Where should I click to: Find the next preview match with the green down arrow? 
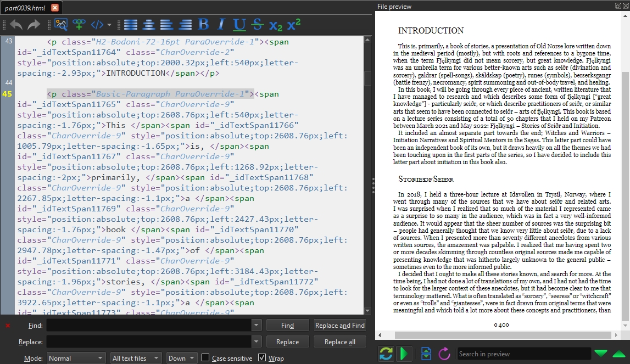(601, 353)
